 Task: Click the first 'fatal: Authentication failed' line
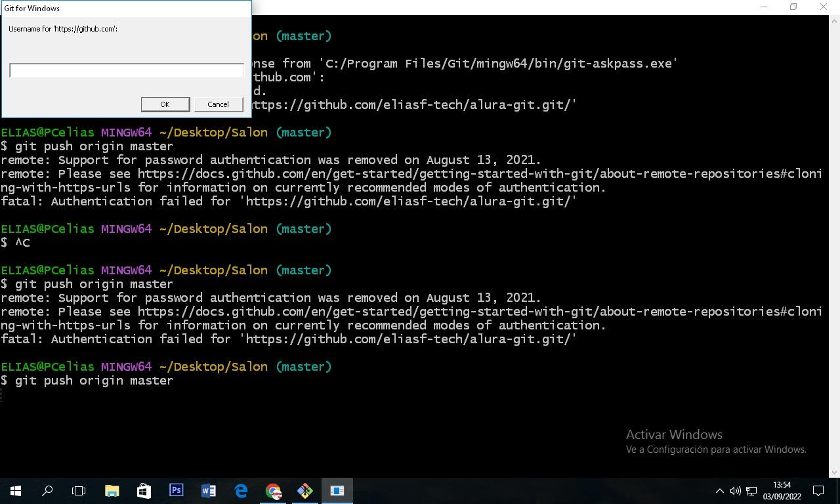(x=289, y=201)
